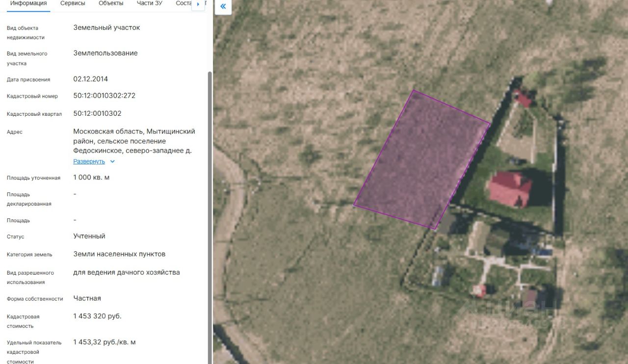Click the Статус field label
Viewport: 628px width, 364px height.
[x=15, y=237]
